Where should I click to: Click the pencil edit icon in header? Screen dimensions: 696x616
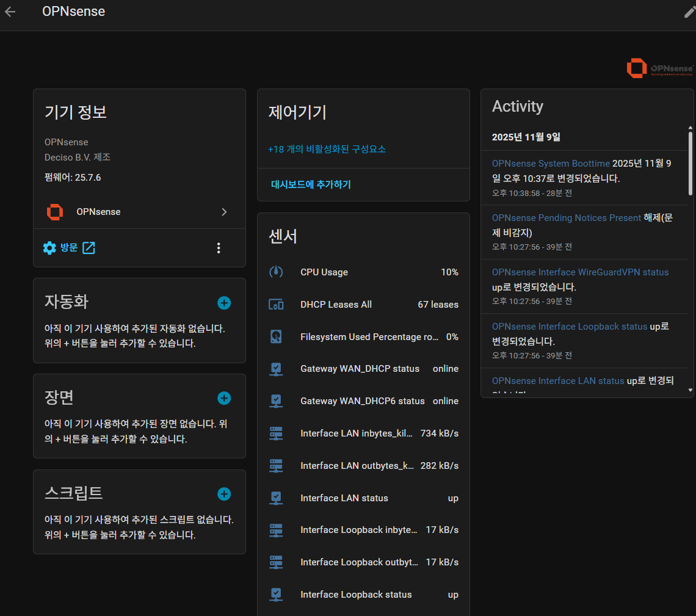(x=690, y=12)
